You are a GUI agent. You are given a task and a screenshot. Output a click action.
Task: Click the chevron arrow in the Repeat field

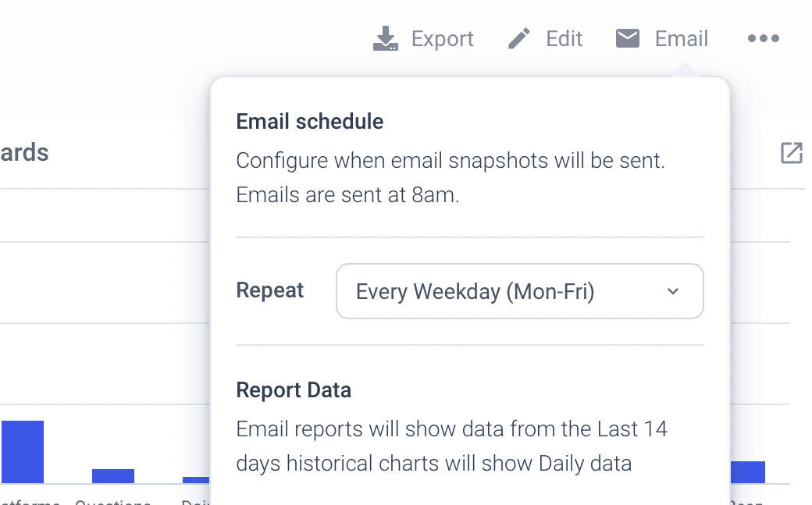tap(673, 292)
